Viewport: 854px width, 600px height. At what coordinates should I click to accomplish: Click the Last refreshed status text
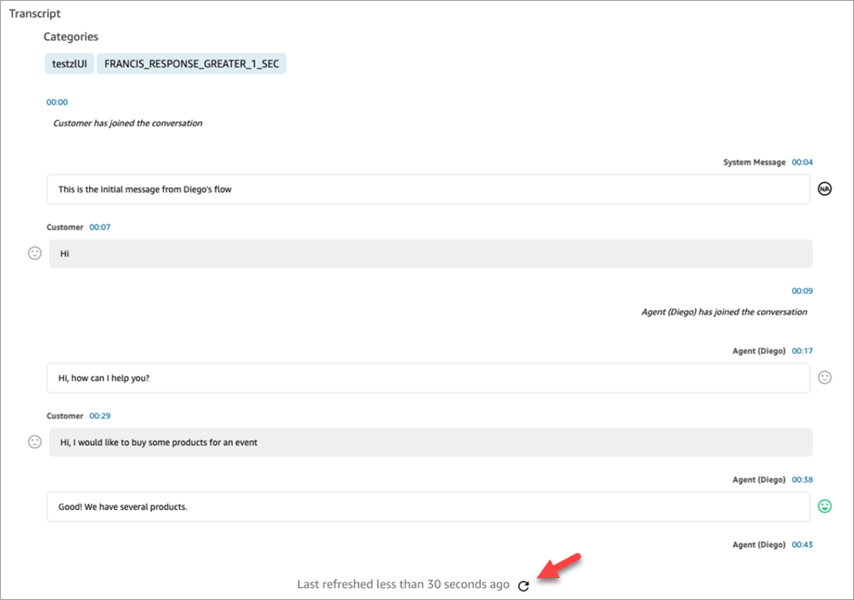[400, 584]
